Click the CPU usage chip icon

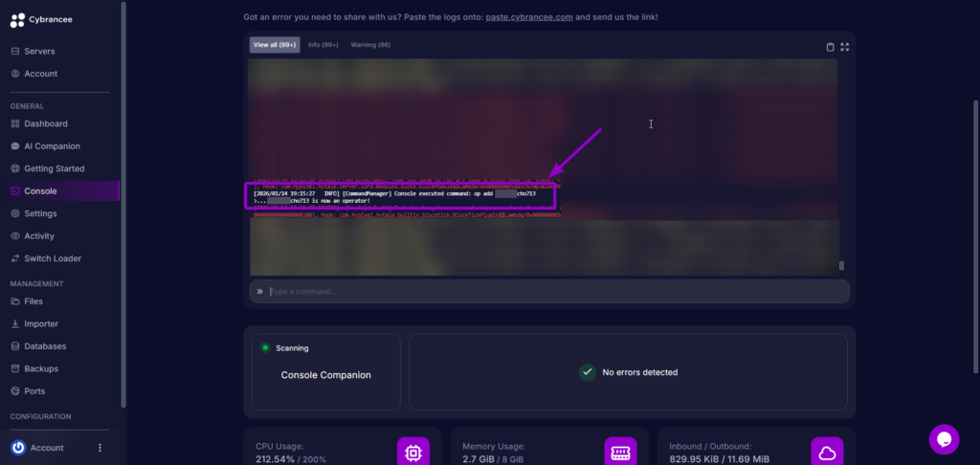(x=413, y=452)
